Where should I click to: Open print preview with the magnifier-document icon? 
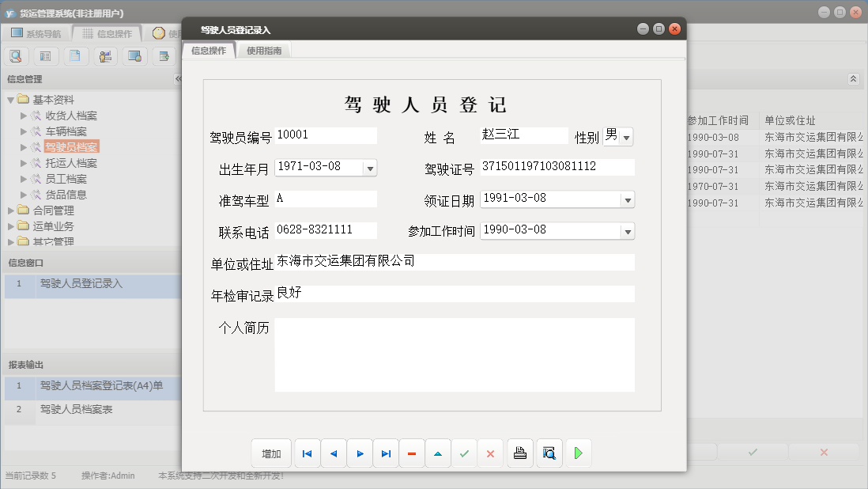coord(549,453)
